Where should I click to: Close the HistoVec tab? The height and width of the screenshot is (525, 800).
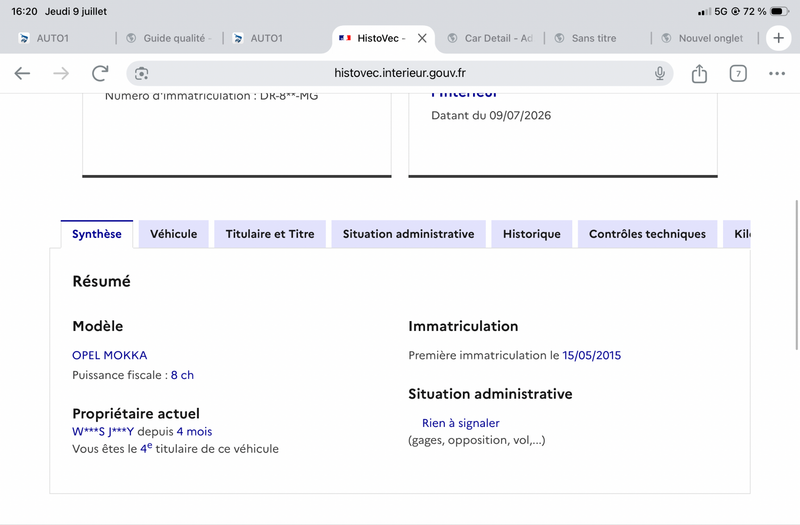tap(422, 38)
